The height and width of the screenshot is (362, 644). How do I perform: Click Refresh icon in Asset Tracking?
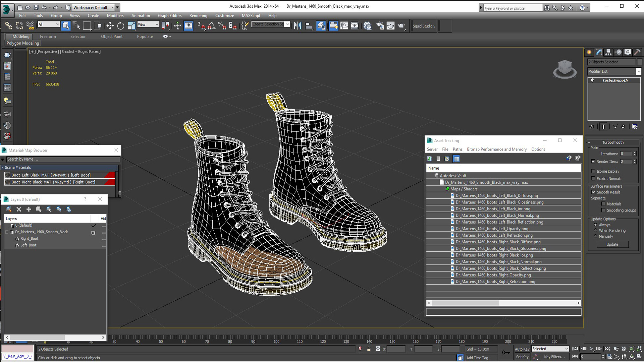coord(429,159)
